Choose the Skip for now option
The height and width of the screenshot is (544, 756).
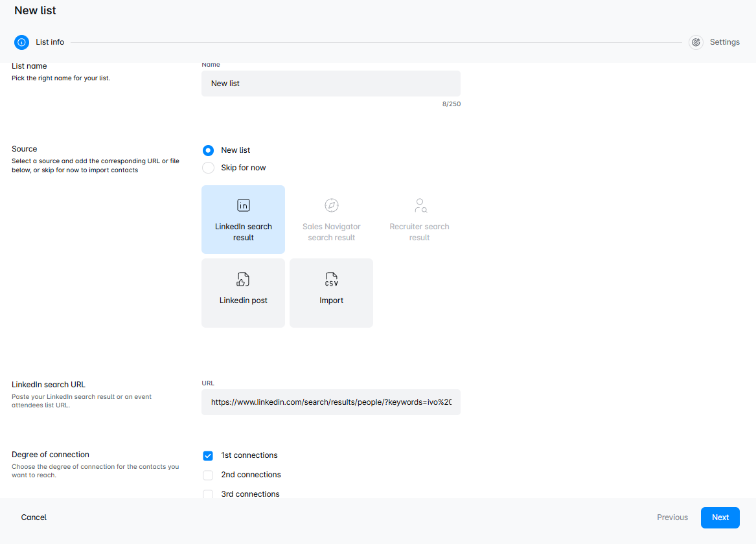[x=208, y=168]
